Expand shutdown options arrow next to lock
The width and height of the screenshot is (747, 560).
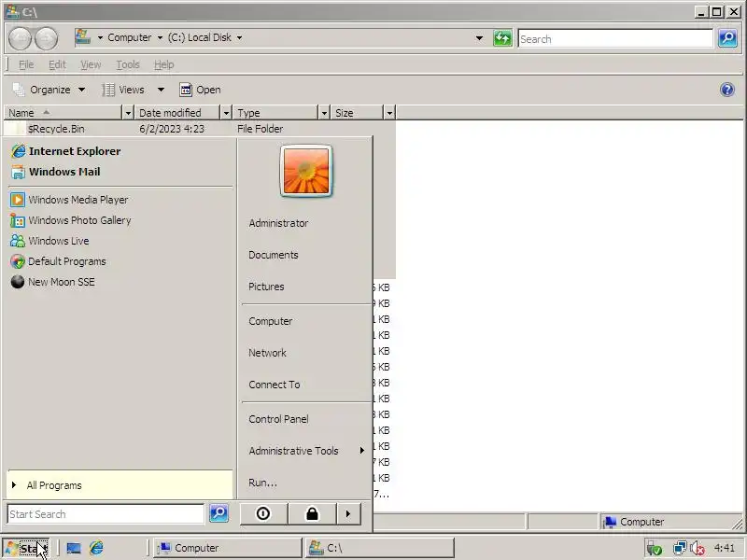[x=348, y=513]
